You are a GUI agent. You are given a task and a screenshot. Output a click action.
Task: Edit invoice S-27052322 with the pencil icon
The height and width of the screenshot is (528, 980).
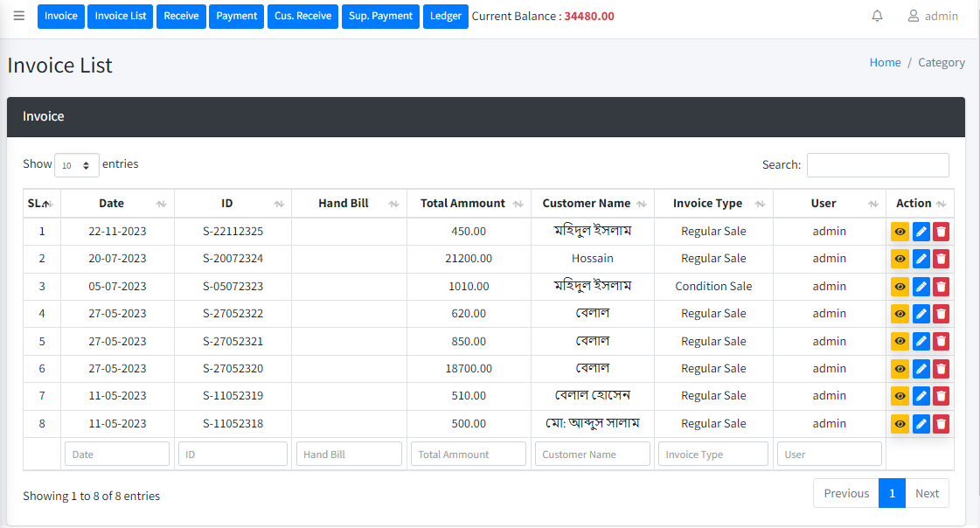point(921,314)
